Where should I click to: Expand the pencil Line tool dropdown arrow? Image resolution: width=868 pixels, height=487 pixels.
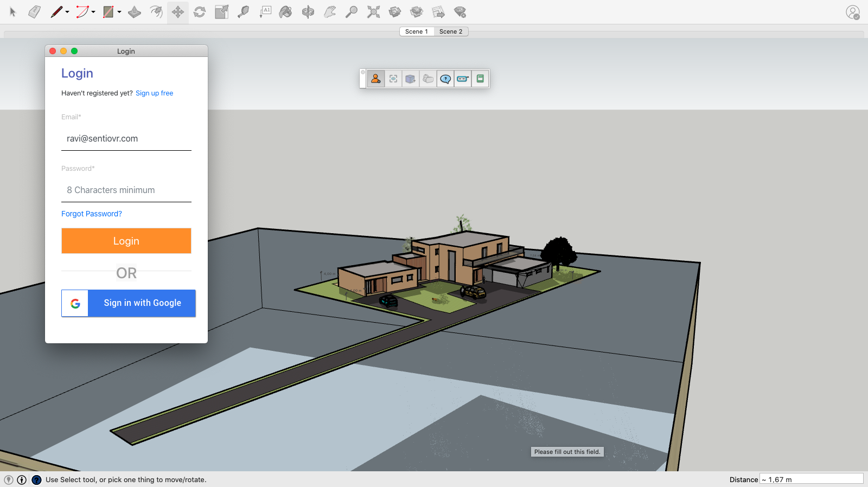point(67,12)
